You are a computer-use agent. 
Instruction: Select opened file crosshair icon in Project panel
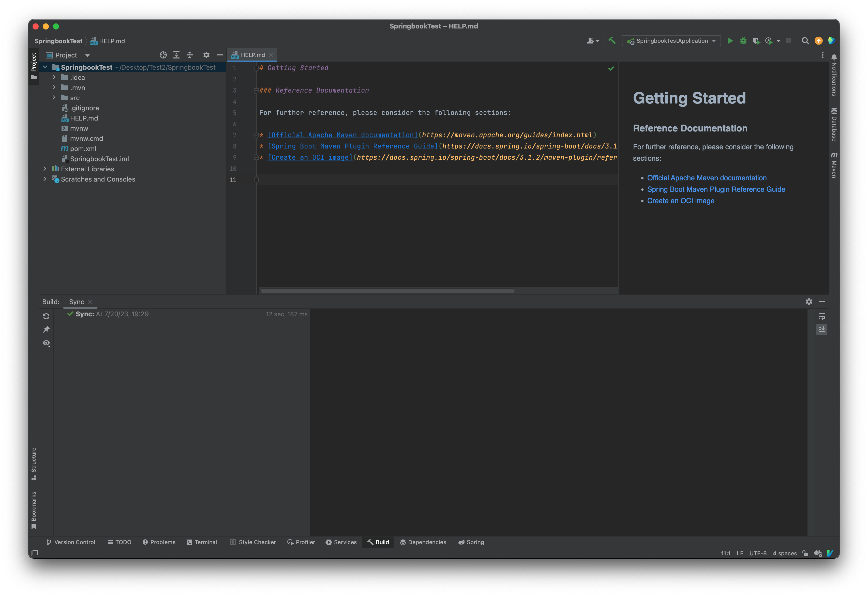(x=163, y=55)
